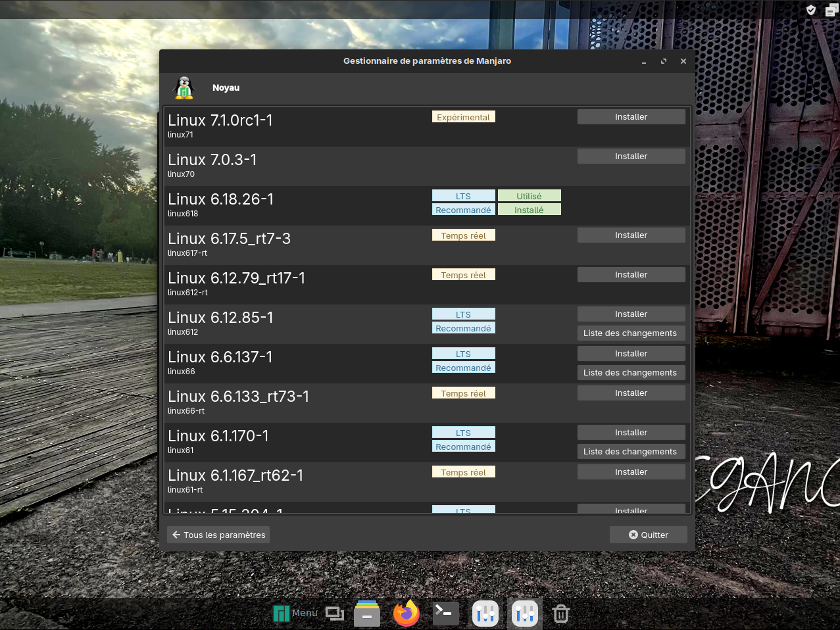Screen dimensions: 840x630
Task: Open the Manjaro Menu launcher
Action: [x=295, y=614]
